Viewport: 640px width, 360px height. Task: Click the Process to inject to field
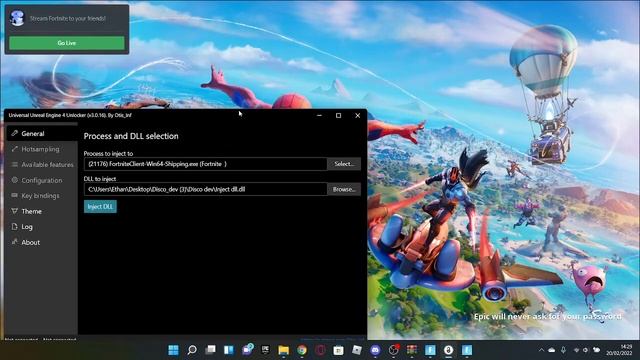click(x=205, y=164)
